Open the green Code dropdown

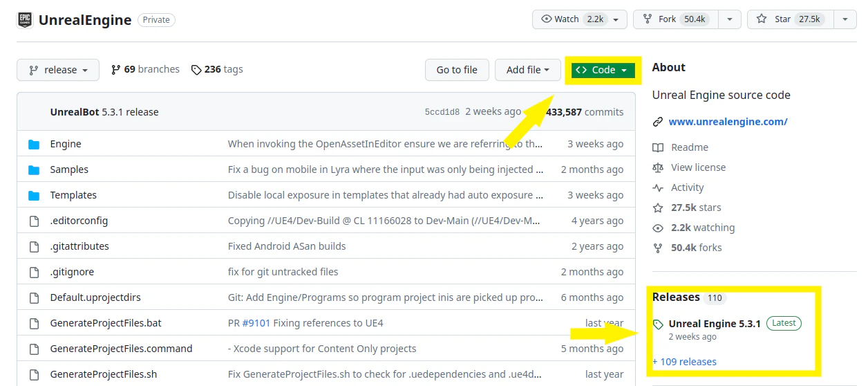603,70
